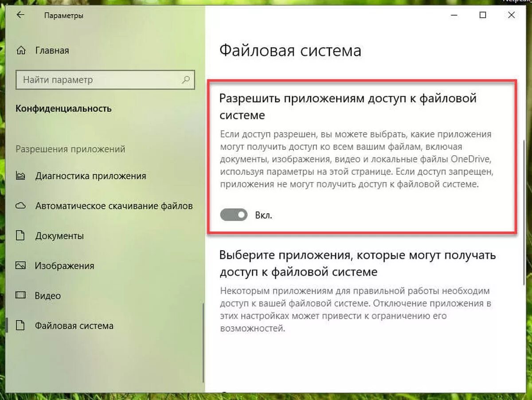Image resolution: width=532 pixels, height=400 pixels.
Task: Click the Home (Главная) house icon
Action: coord(21,51)
